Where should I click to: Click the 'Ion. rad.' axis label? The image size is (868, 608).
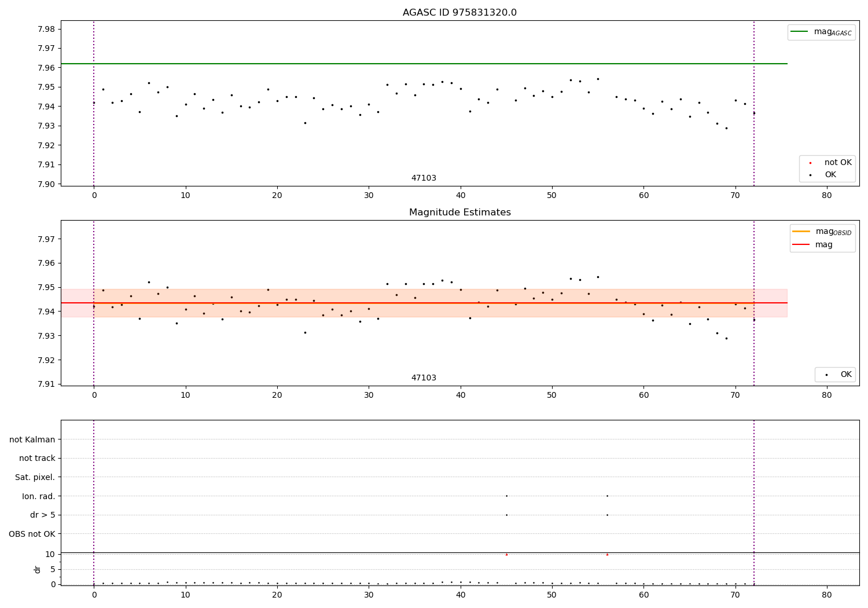point(39,496)
